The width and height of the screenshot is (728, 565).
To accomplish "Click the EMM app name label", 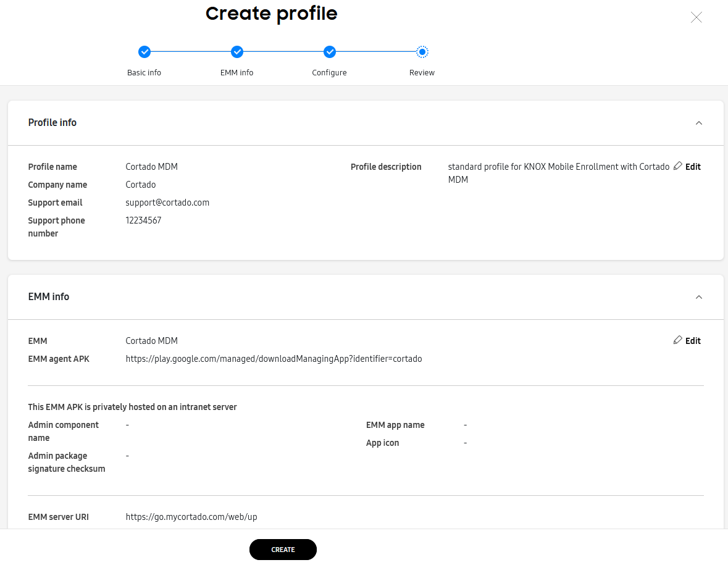I will click(x=395, y=425).
